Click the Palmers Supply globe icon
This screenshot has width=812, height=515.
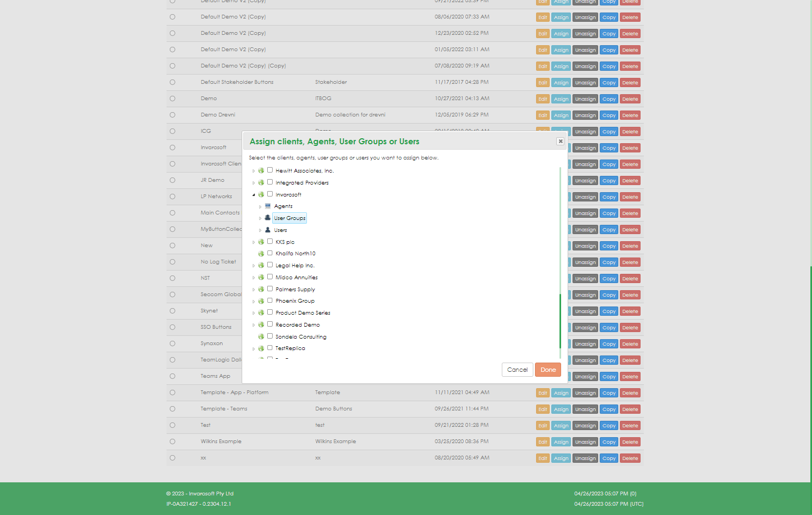coord(261,289)
